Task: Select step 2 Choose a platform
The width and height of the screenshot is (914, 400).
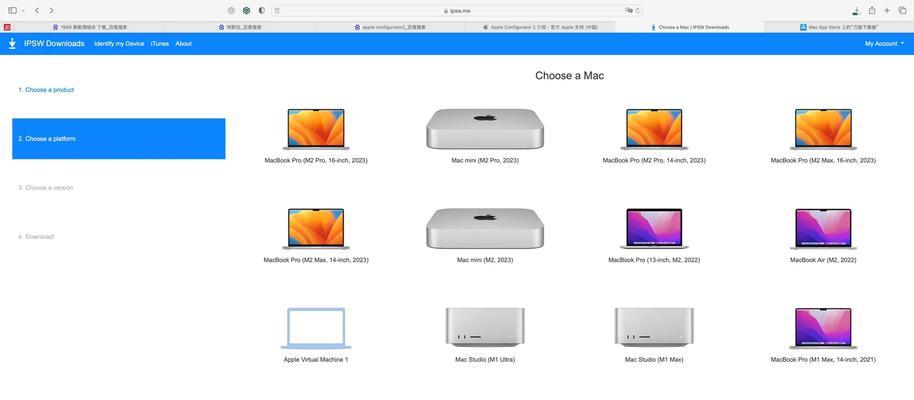Action: [x=119, y=139]
